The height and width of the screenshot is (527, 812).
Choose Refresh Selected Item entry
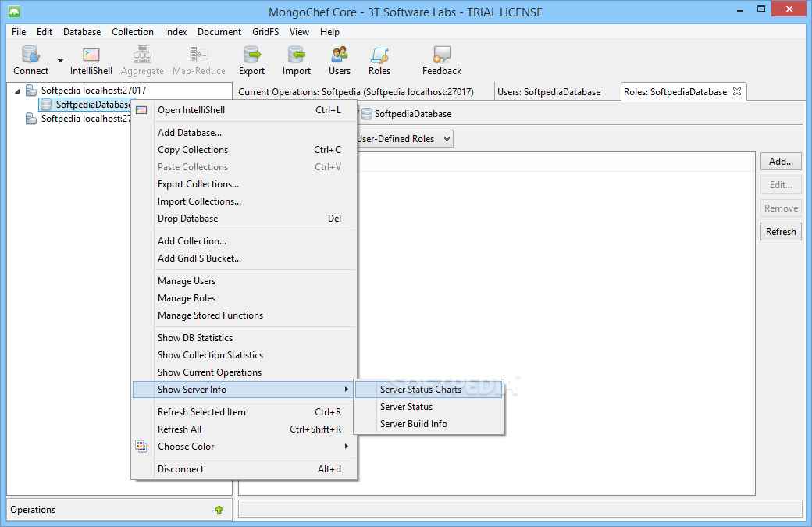point(244,411)
